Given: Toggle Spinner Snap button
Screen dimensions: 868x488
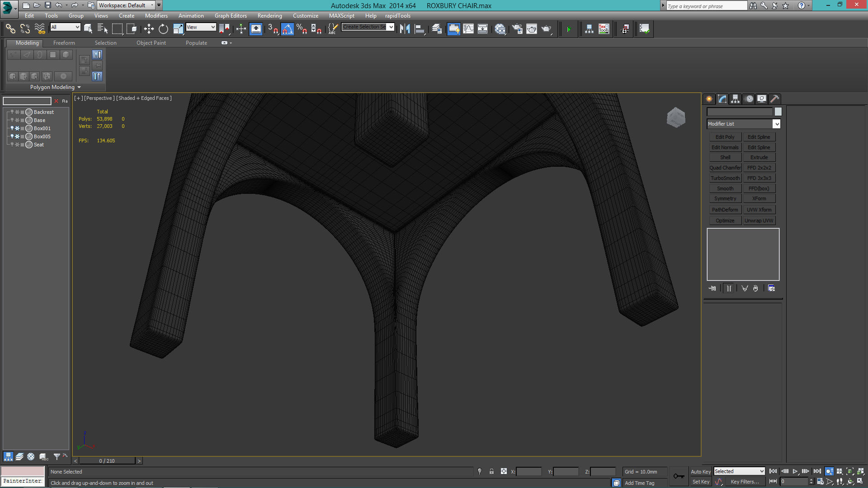Looking at the screenshot, I should click(316, 29).
